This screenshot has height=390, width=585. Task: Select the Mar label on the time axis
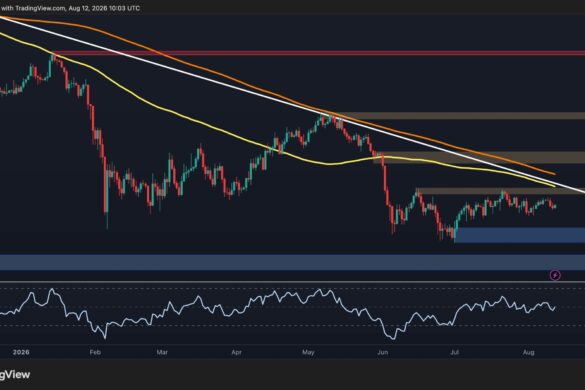tap(162, 352)
